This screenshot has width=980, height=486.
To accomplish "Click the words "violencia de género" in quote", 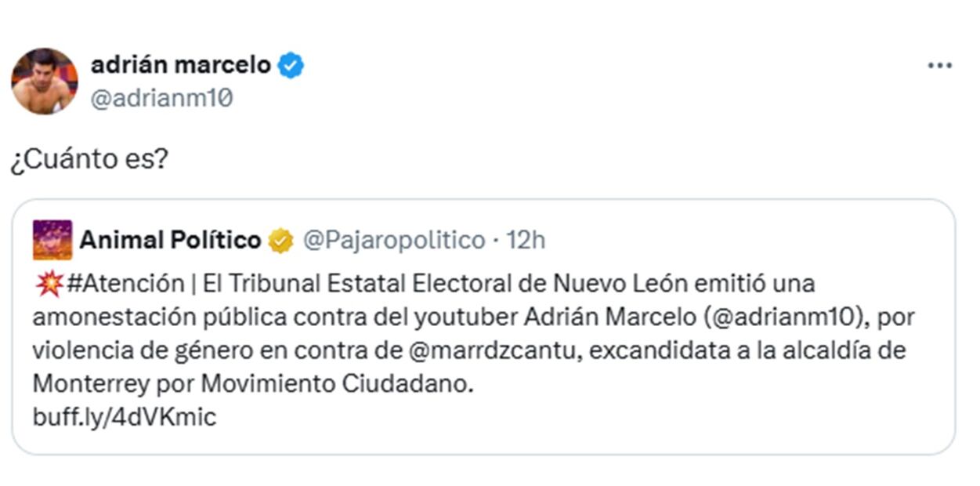I will tap(133, 350).
